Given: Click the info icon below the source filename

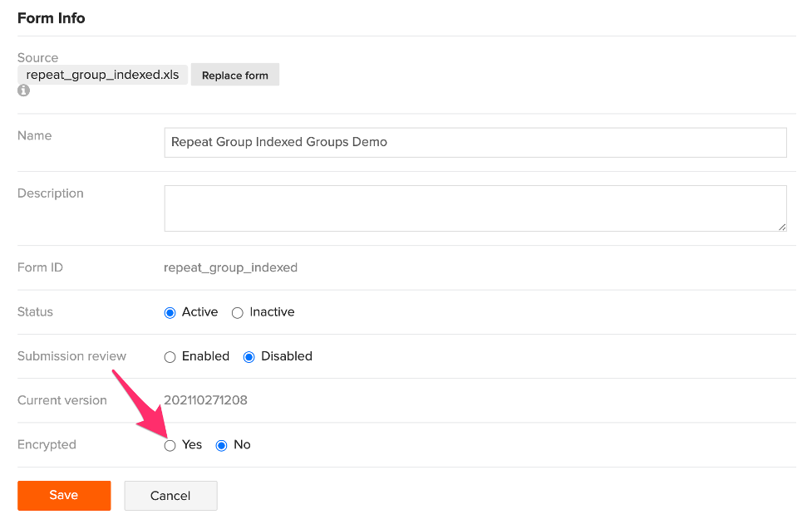Looking at the screenshot, I should click(x=23, y=90).
